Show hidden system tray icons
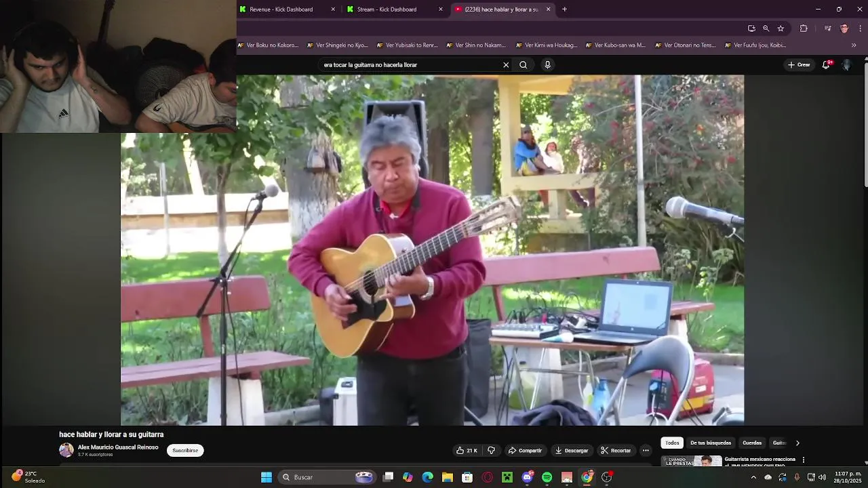Image resolution: width=868 pixels, height=488 pixels. (x=753, y=477)
